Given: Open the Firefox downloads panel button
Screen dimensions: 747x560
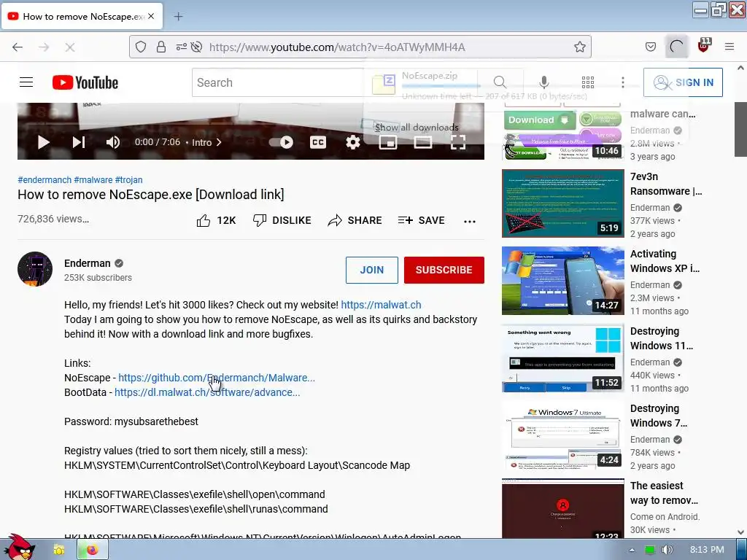Looking at the screenshot, I should tap(676, 47).
